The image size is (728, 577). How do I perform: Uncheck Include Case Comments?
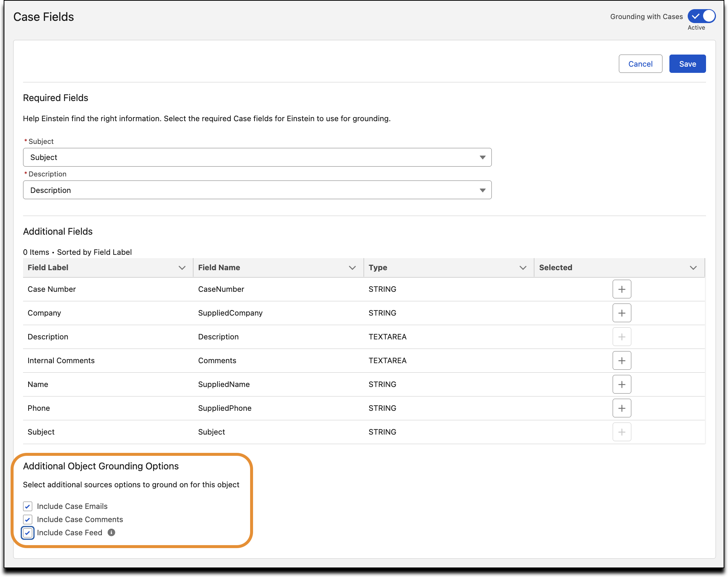(x=27, y=520)
